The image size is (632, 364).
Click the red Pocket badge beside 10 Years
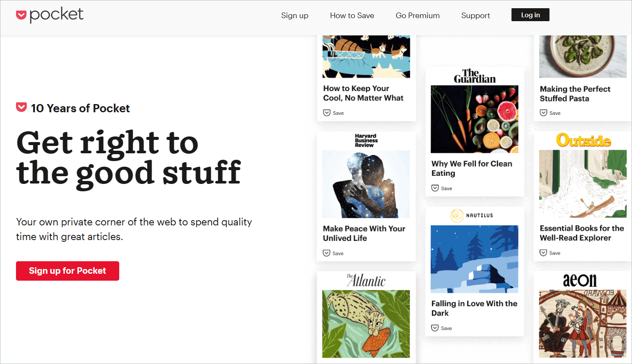(22, 107)
